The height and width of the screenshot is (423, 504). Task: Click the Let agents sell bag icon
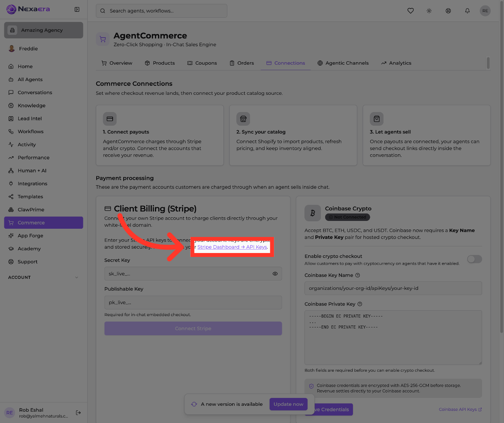point(376,119)
